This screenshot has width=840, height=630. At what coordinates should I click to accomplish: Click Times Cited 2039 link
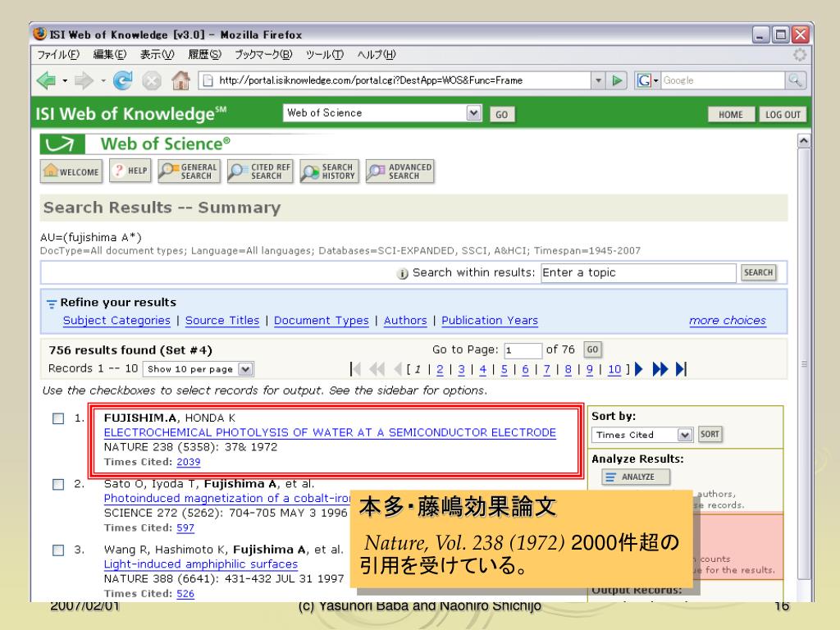(189, 462)
